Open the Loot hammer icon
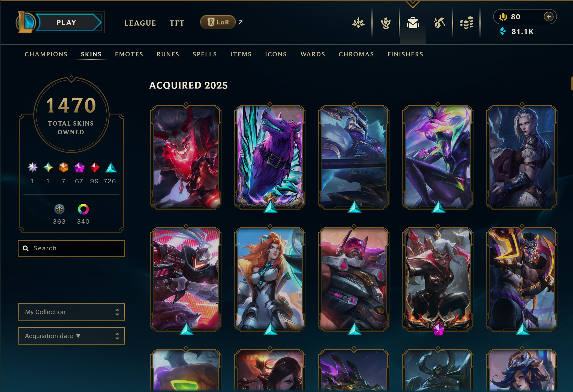This screenshot has width=573, height=392. (439, 23)
